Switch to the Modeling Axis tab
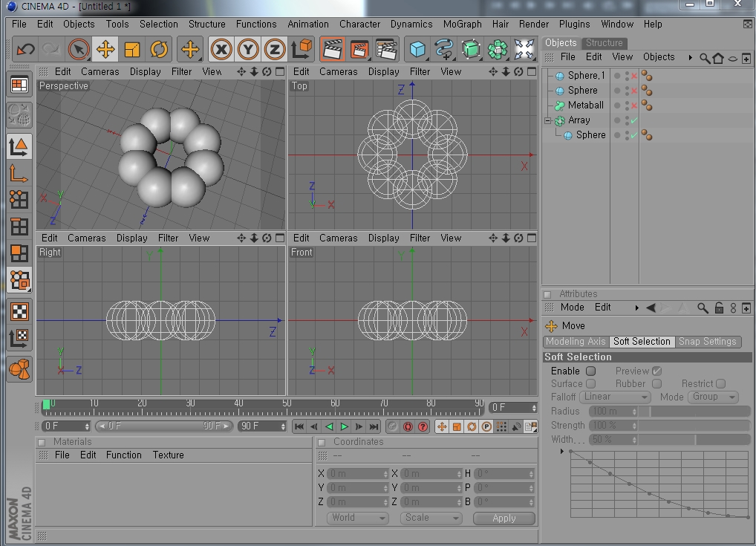This screenshot has width=756, height=546. tap(576, 342)
